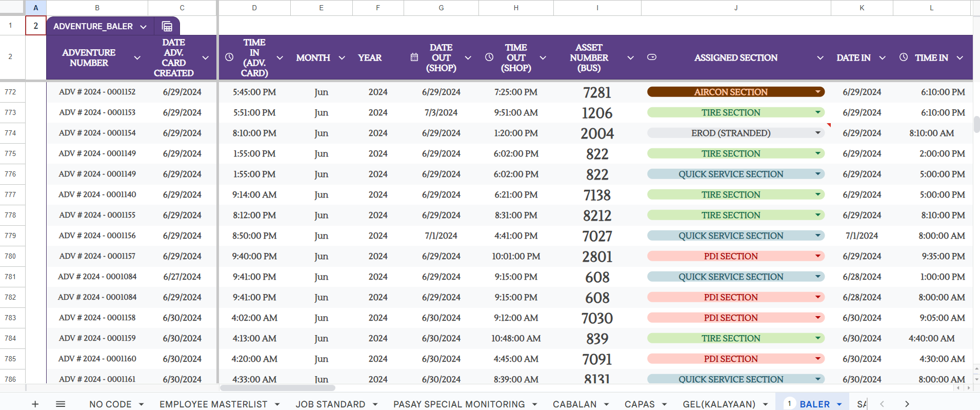Open AIRCON SECTION chip in row 772
980x410 pixels.
coord(735,92)
